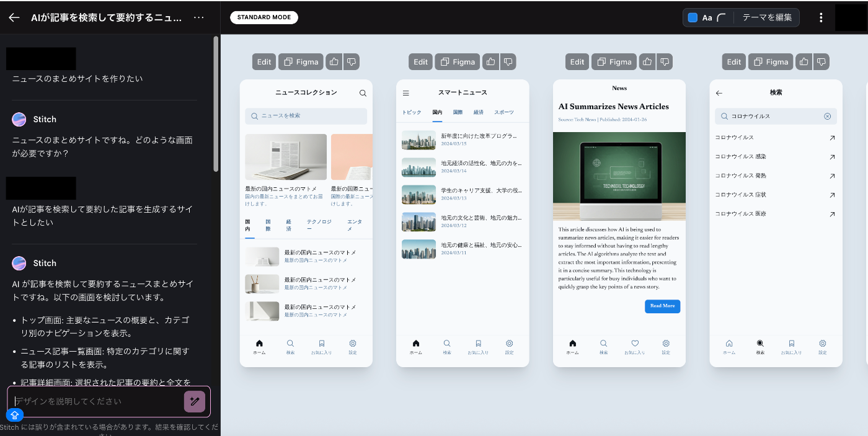Select トピック tab in スマートニュース

tap(411, 112)
